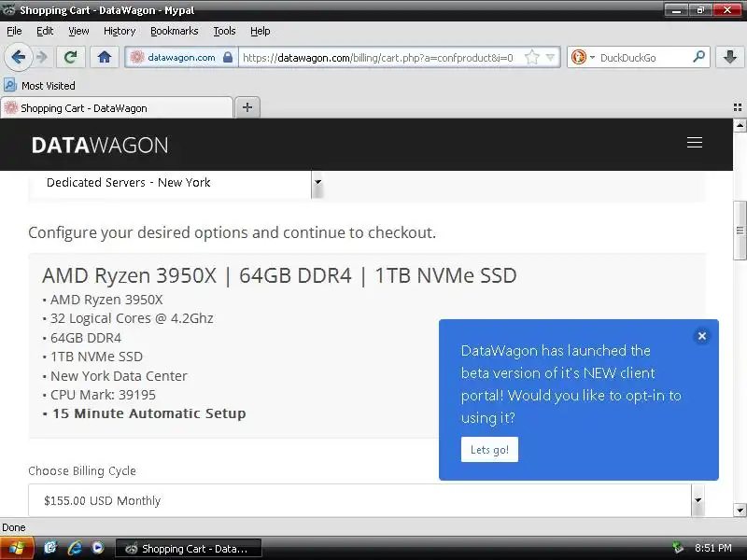Click the padlock site identity icon
Image resolution: width=747 pixels, height=560 pixels.
click(x=228, y=58)
